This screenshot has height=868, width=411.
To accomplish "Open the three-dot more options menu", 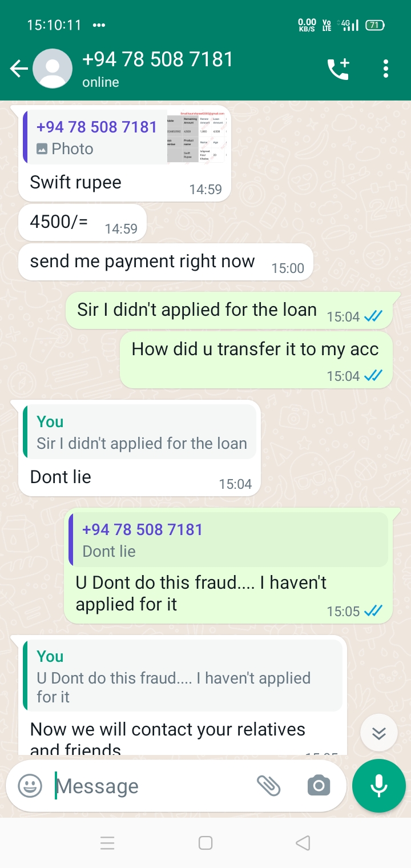I will 386,69.
